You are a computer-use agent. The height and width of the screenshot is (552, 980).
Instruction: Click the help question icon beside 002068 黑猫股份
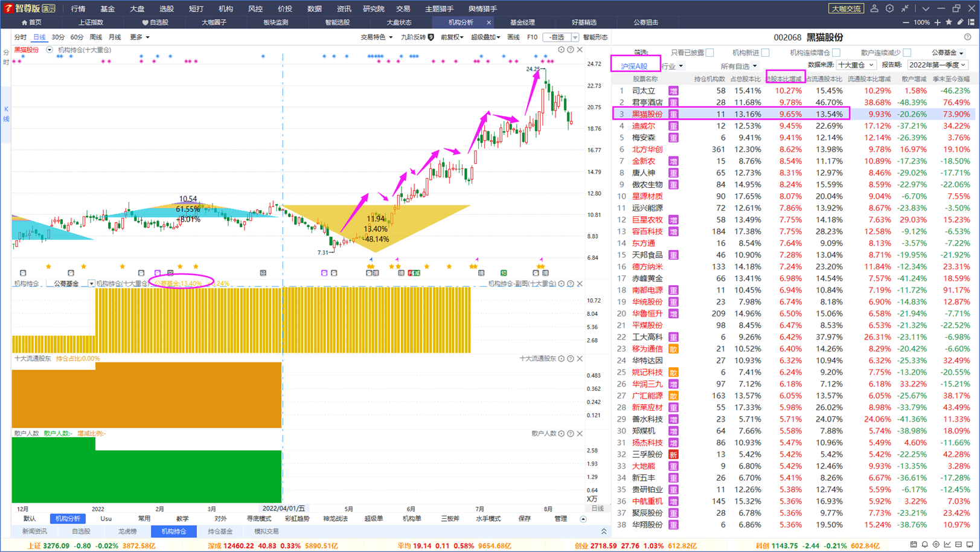[968, 37]
